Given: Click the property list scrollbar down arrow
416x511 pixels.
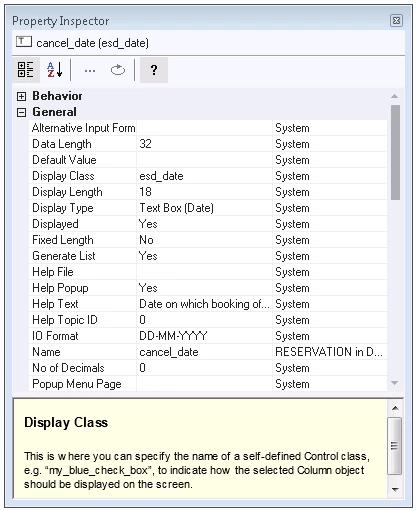Looking at the screenshot, I should point(395,383).
